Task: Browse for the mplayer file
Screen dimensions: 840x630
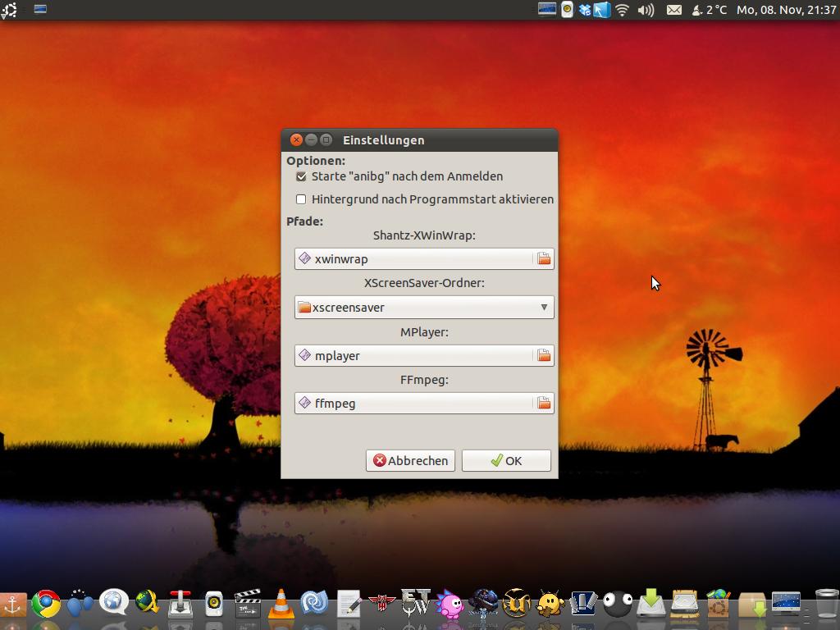Action: [x=544, y=356]
